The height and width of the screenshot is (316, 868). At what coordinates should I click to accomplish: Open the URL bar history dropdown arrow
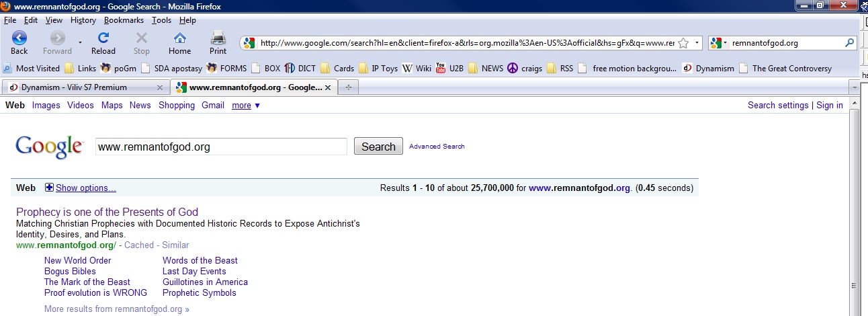[697, 43]
